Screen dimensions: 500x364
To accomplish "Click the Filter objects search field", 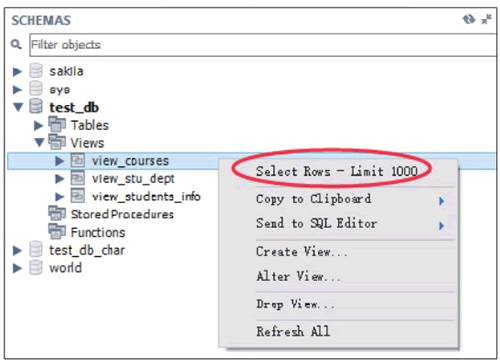I will pos(263,45).
